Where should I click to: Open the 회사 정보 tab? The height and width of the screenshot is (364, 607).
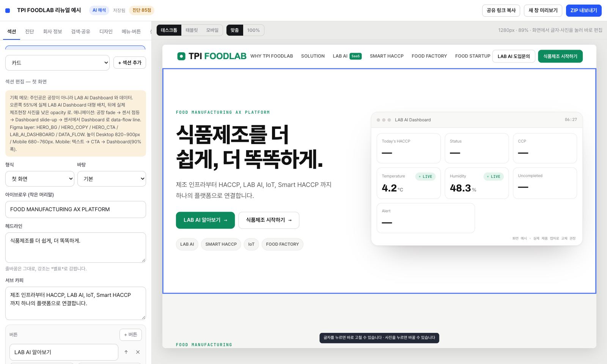coord(52,31)
